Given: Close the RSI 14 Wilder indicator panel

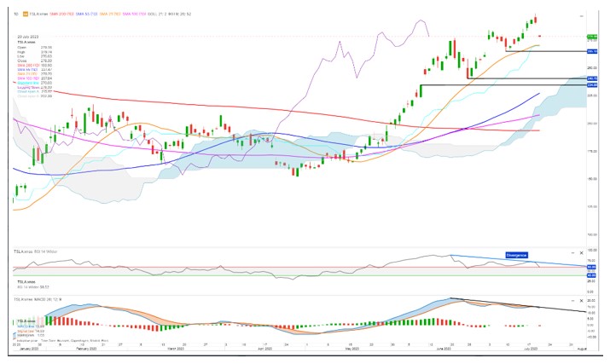Looking at the screenshot, I should 582,253.
